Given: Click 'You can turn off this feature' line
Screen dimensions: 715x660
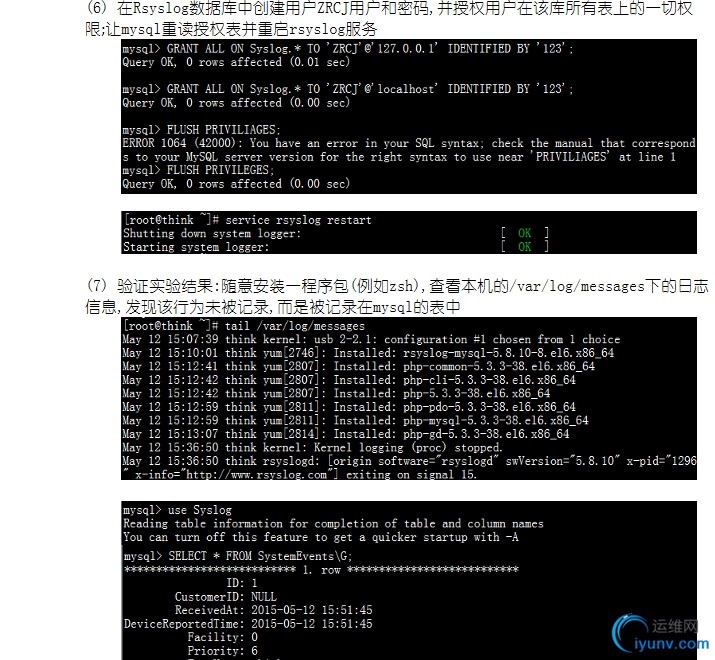Looking at the screenshot, I should (321, 537).
